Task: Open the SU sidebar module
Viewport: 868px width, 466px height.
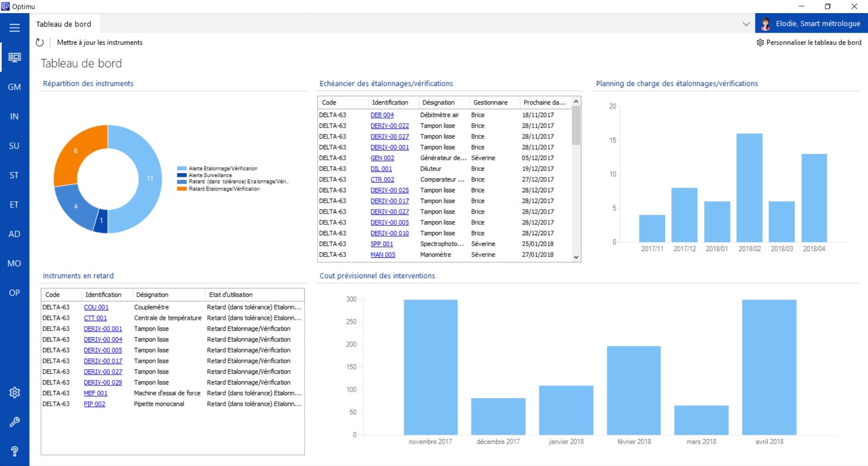Action: coord(14,146)
